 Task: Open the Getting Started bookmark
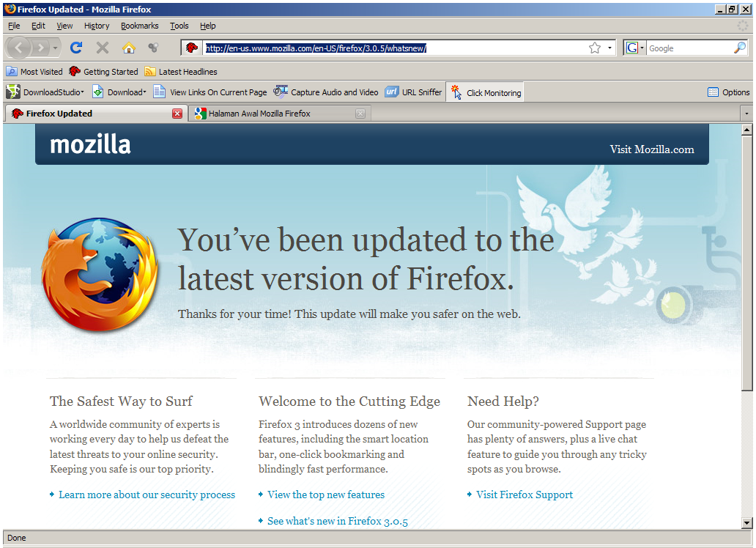point(103,71)
